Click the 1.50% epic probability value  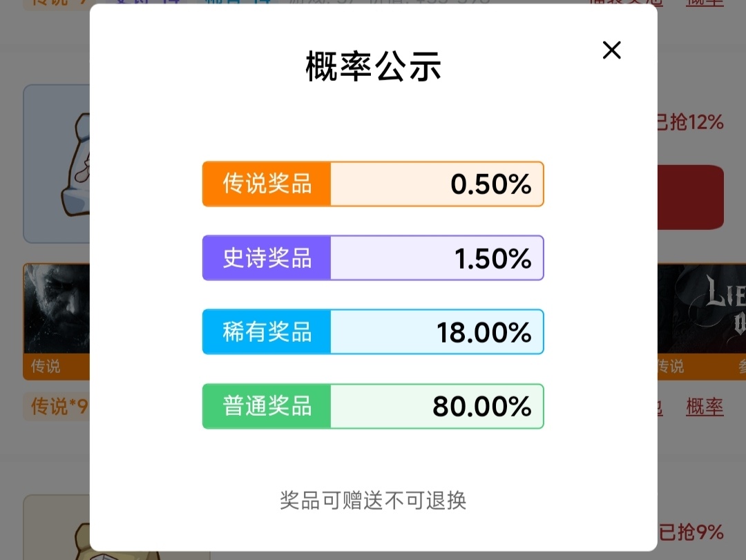[x=492, y=258]
